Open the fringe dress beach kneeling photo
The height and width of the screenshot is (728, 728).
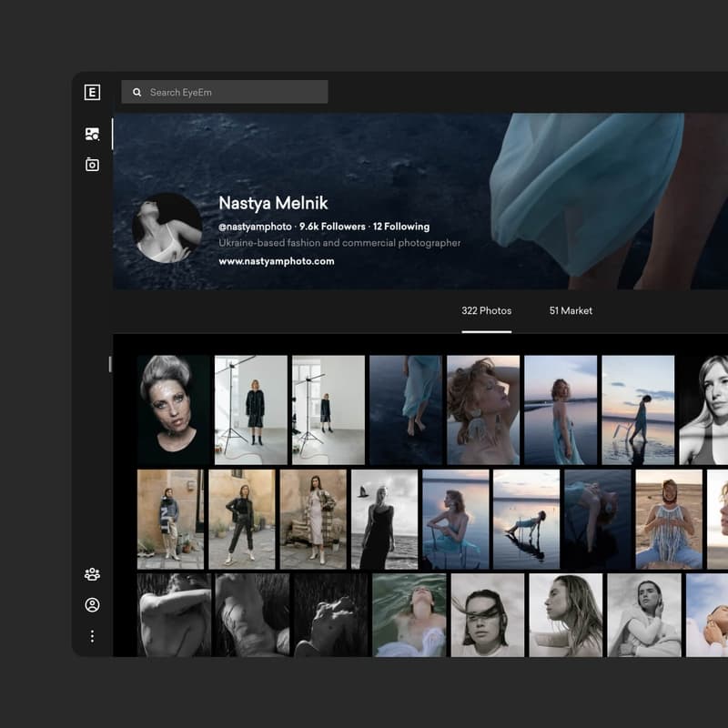(x=669, y=519)
